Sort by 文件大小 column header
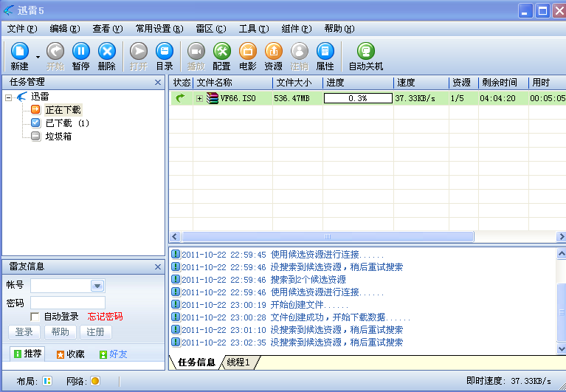 coord(297,83)
